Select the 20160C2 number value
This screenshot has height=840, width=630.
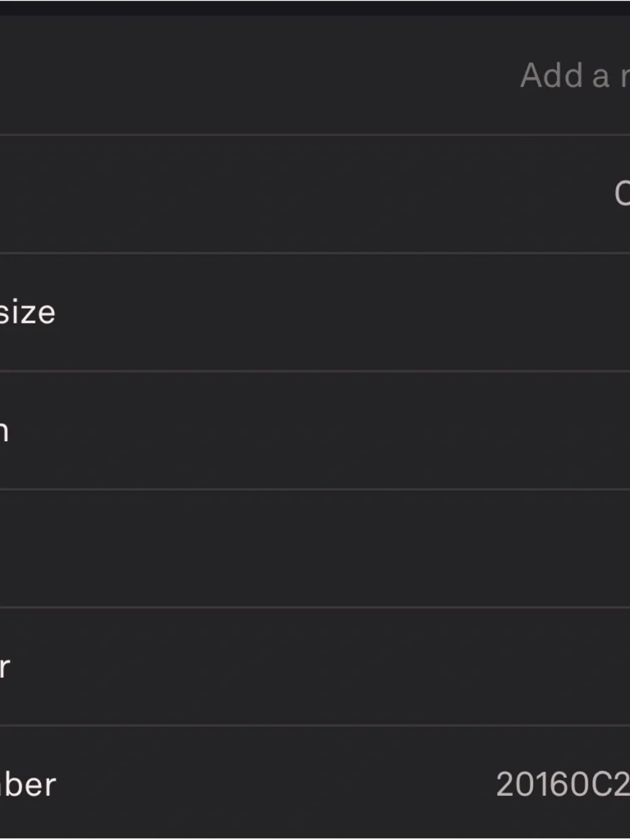pyautogui.click(x=563, y=785)
